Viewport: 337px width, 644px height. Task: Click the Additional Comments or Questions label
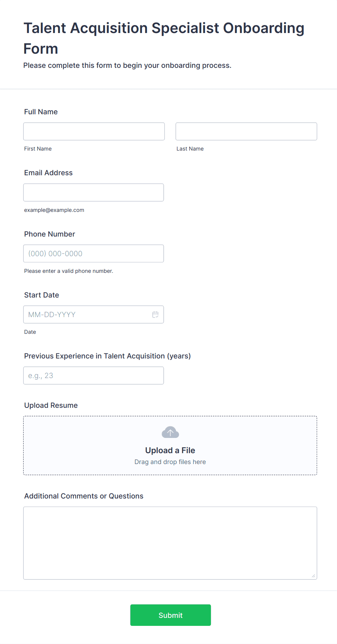tap(84, 496)
